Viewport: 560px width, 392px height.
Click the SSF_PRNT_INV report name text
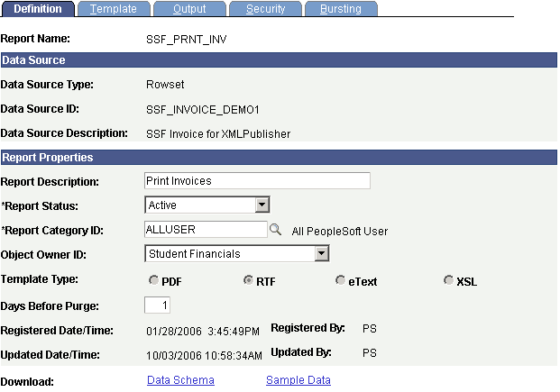pyautogui.click(x=187, y=40)
